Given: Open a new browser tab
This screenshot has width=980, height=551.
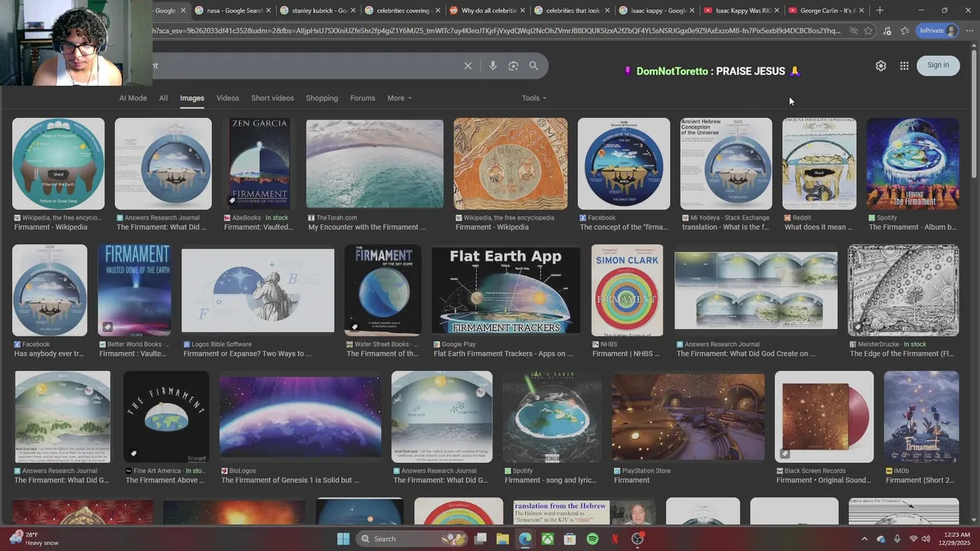Looking at the screenshot, I should point(880,11).
